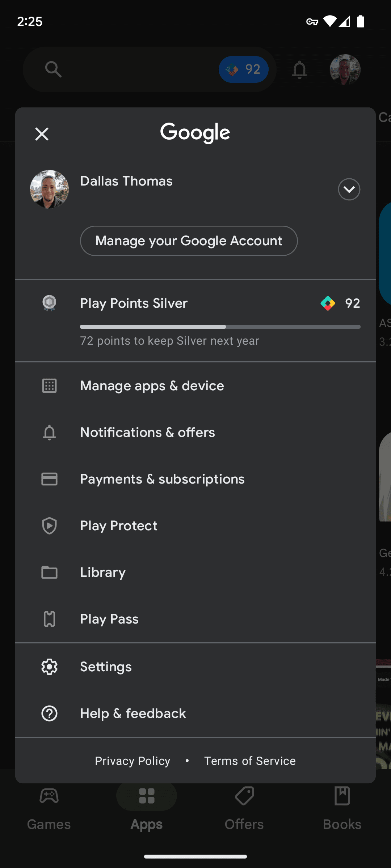Viewport: 391px width, 868px height.
Task: Open the Privacy Policy link
Action: pyautogui.click(x=133, y=761)
